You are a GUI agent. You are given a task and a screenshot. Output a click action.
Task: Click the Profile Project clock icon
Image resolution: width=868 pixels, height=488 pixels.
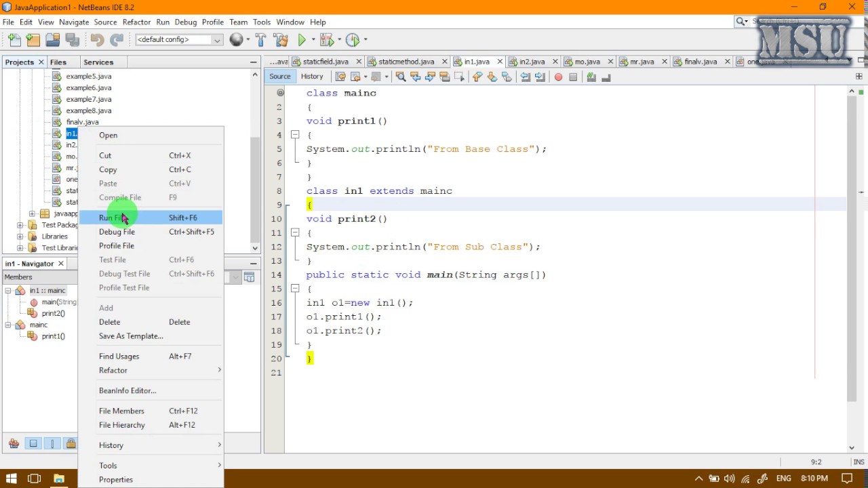[x=352, y=40]
